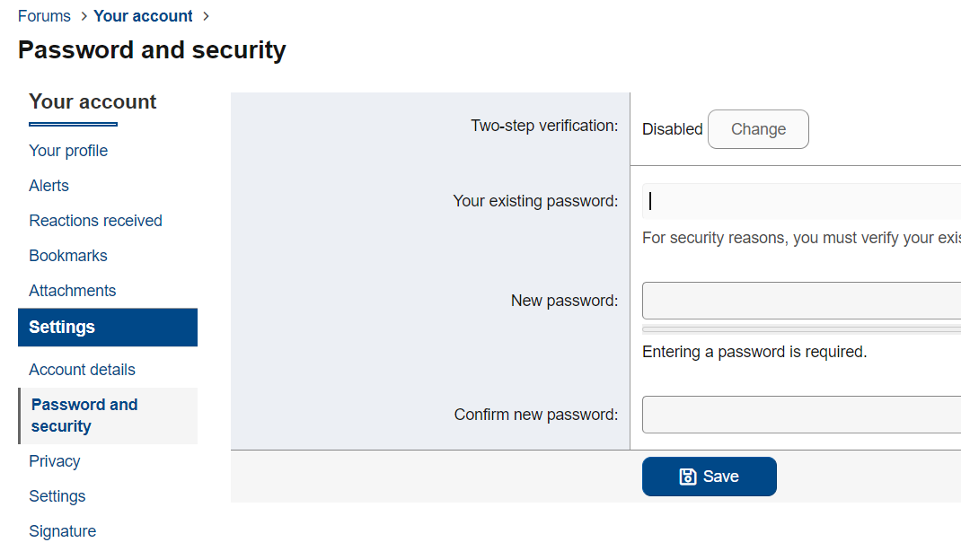Click into the New password field

click(x=801, y=301)
